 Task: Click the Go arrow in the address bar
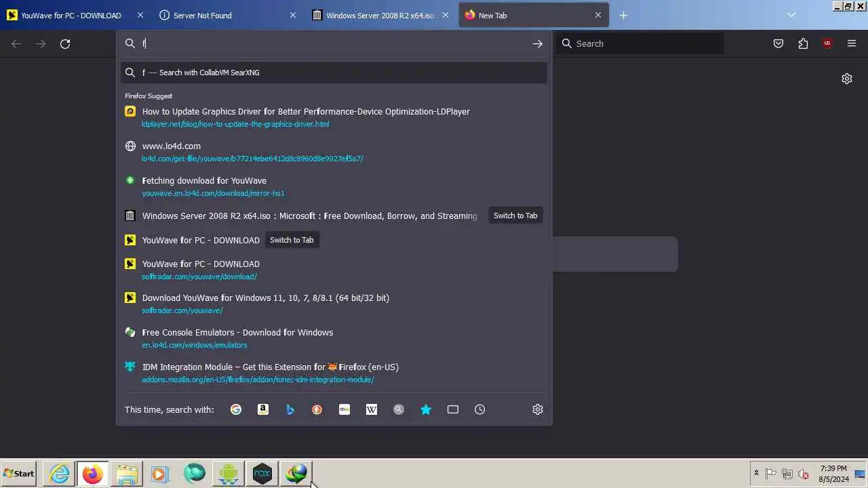(538, 43)
